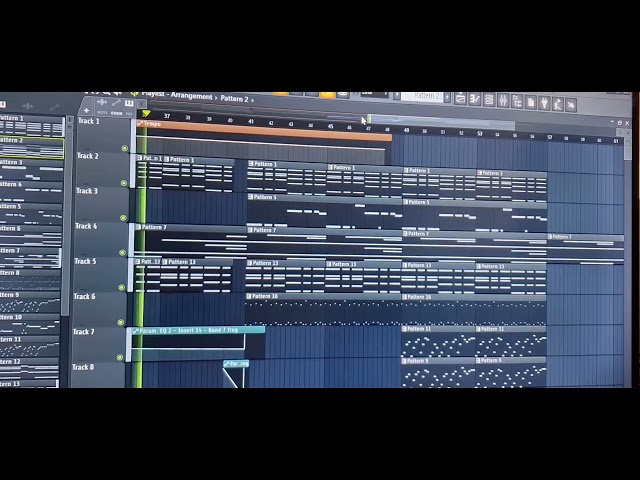Open clip menu of Pattern 11 at bar 49
Viewport: 640px width, 480px height.
[405, 329]
